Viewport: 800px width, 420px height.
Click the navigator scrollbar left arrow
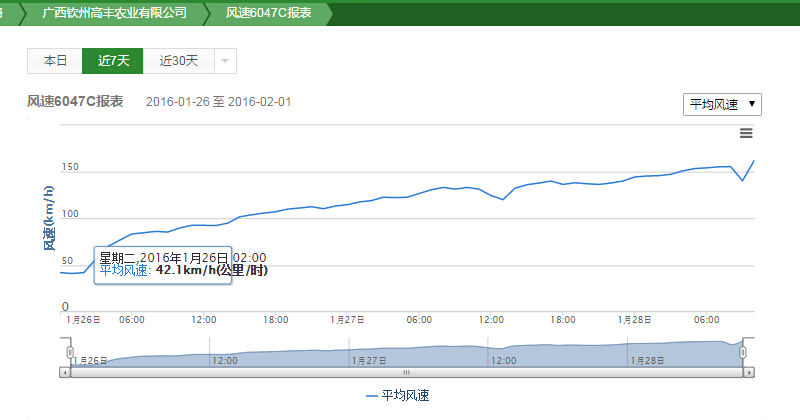[65, 371]
